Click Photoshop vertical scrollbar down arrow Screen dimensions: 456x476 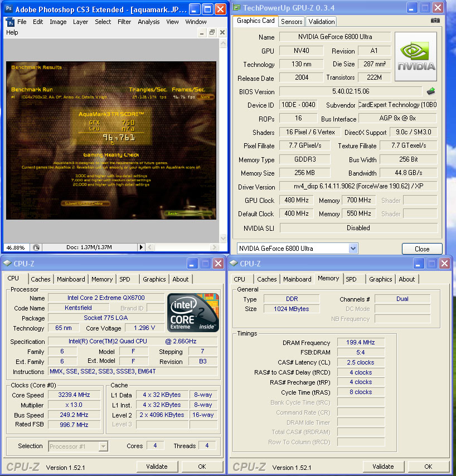click(223, 239)
